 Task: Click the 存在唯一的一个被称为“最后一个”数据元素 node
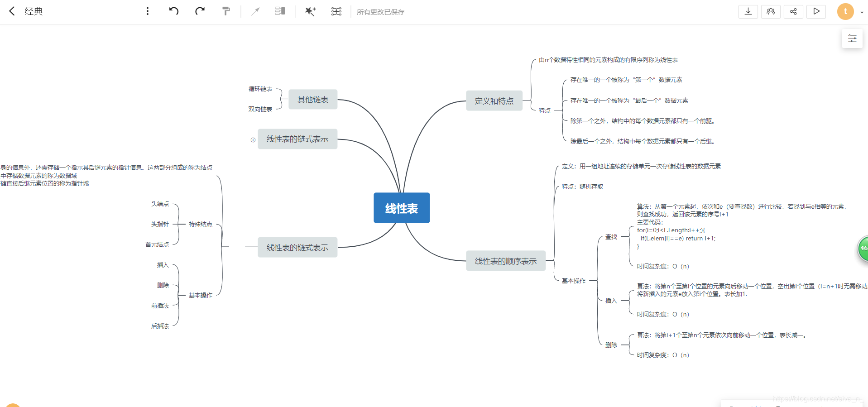629,101
